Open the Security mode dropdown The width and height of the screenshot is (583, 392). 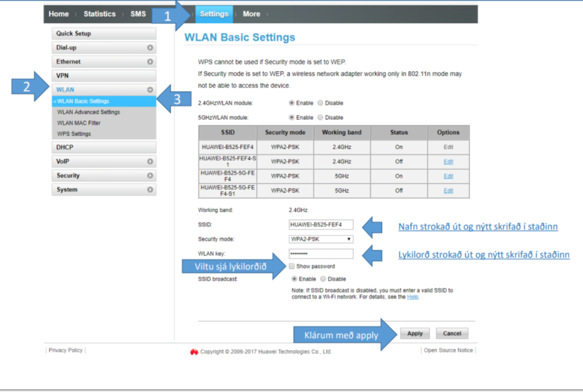pyautogui.click(x=321, y=239)
